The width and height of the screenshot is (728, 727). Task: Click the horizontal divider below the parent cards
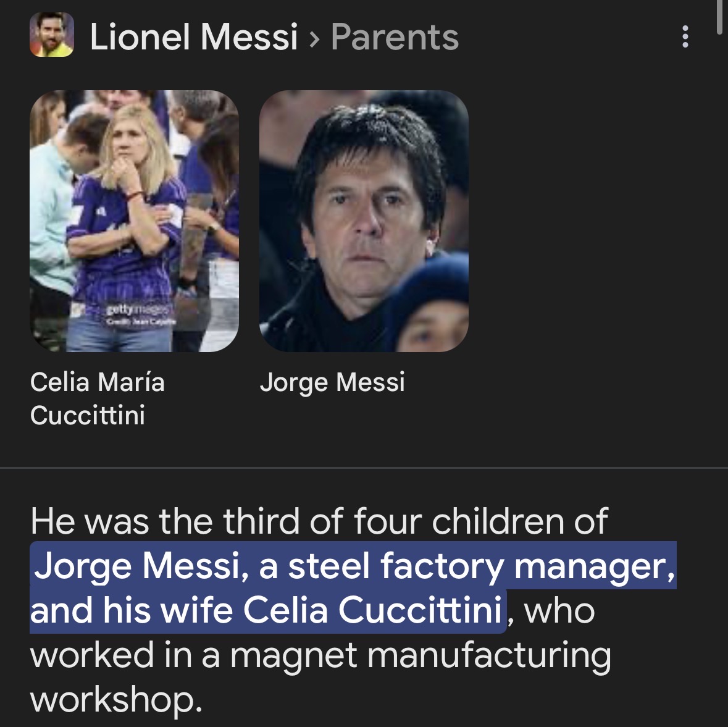click(x=364, y=468)
